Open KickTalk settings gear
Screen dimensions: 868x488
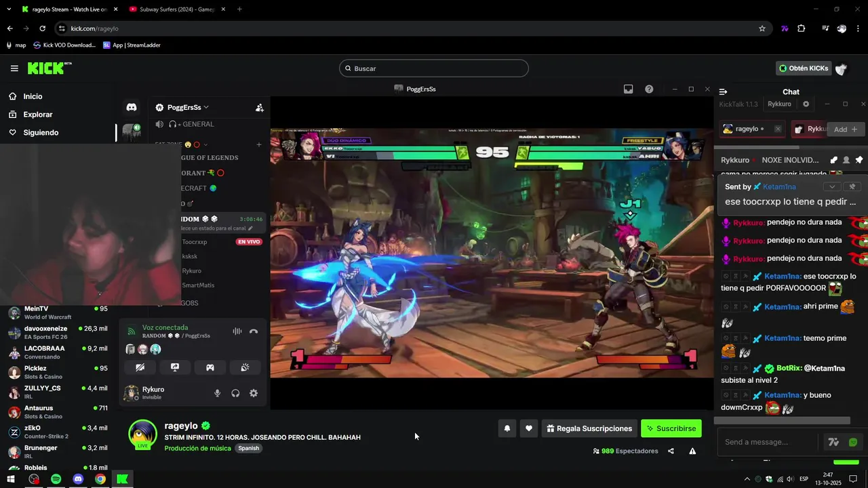pos(806,104)
